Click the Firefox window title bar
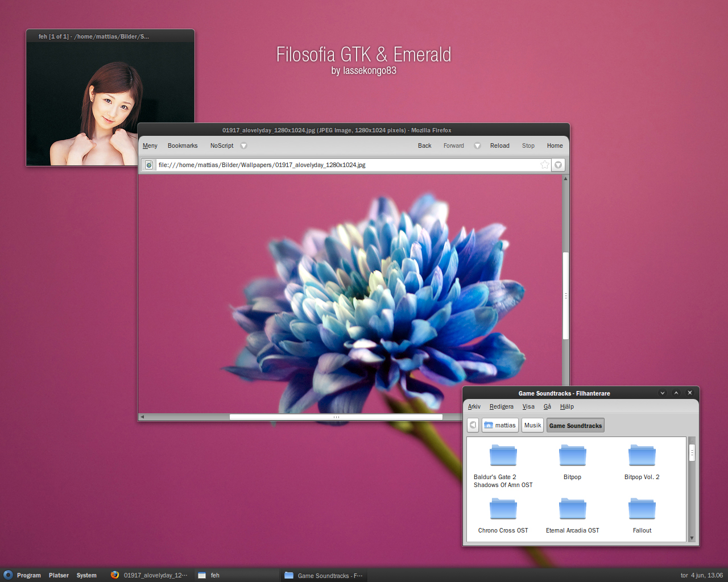Viewport: 728px width, 582px height. coord(353,130)
